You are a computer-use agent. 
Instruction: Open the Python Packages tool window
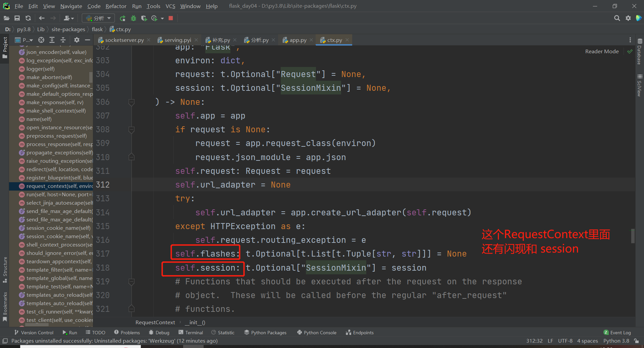(265, 333)
